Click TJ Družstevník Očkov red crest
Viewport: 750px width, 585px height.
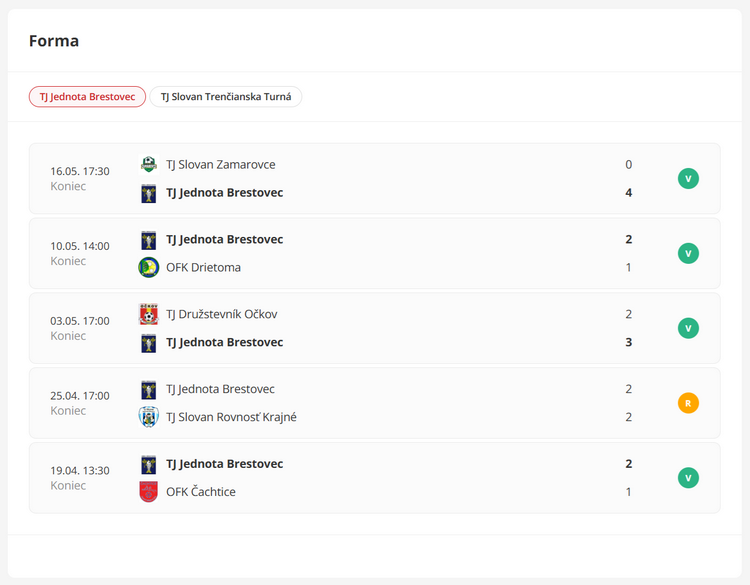coord(149,314)
